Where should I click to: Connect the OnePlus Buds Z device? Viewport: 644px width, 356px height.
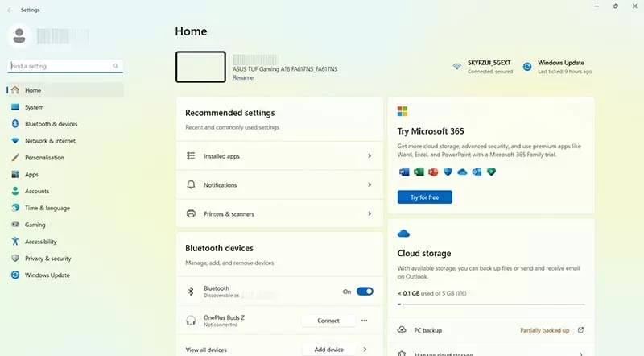click(x=328, y=321)
